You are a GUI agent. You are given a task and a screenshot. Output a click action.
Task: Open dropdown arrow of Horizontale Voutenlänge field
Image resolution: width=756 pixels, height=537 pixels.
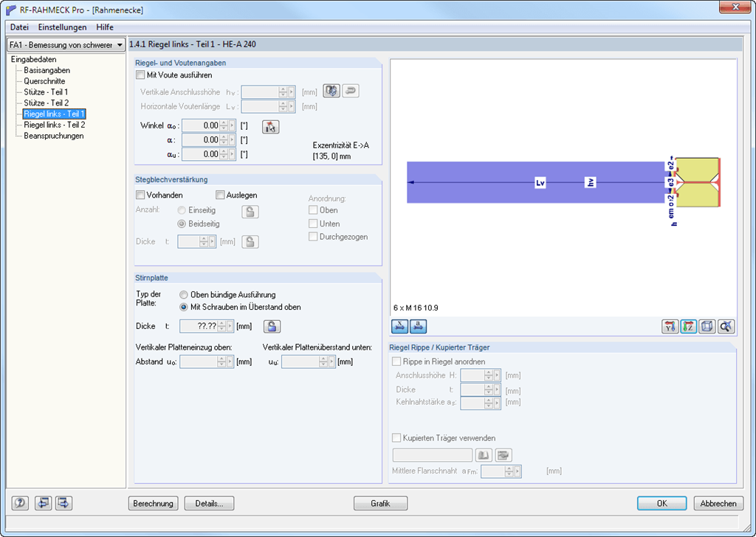point(291,106)
